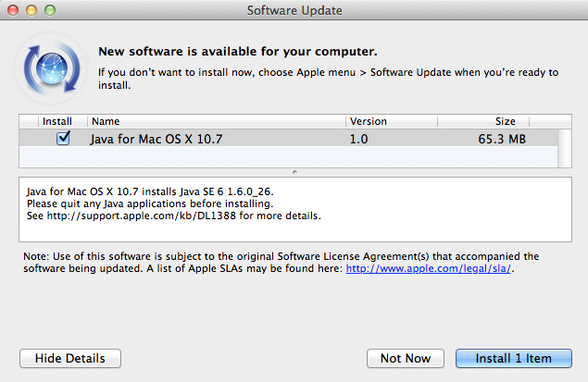Zoom the window with the green button
This screenshot has height=382, width=588.
click(x=50, y=10)
